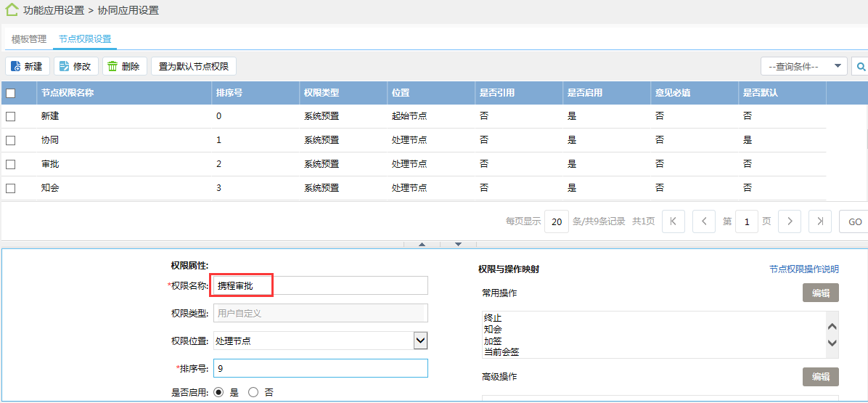Check the select-all header checkbox
This screenshot has width=868, height=403.
11,93
